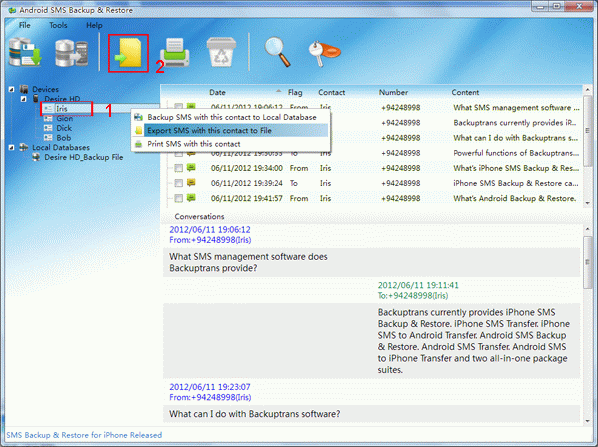Screen dimensions: 598x447
Task: Tick checkbox for 19:06:12 message row
Action: tap(178, 107)
